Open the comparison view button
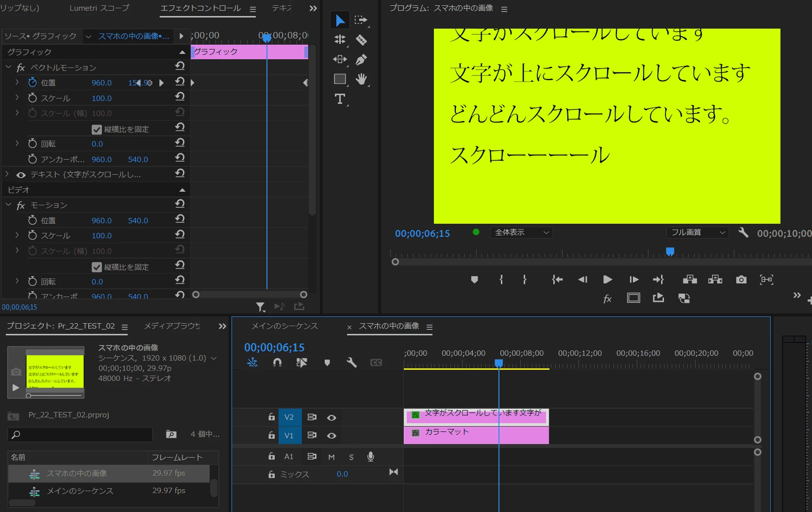This screenshot has width=812, height=512. pyautogui.click(x=766, y=280)
